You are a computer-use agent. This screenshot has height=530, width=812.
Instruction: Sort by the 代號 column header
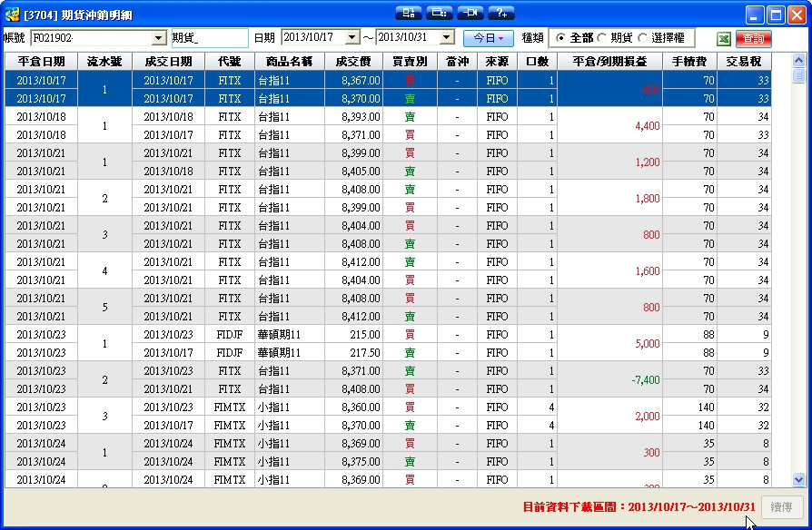[x=230, y=62]
